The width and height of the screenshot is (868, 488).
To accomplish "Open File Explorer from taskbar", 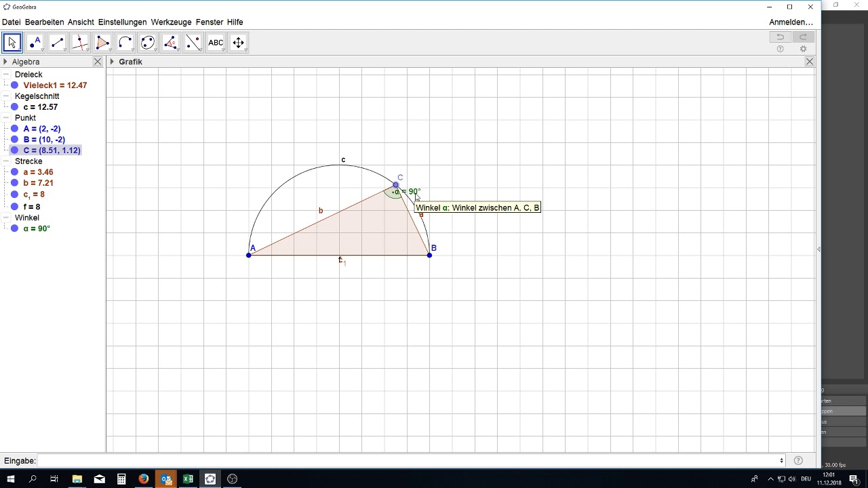I will click(x=77, y=479).
